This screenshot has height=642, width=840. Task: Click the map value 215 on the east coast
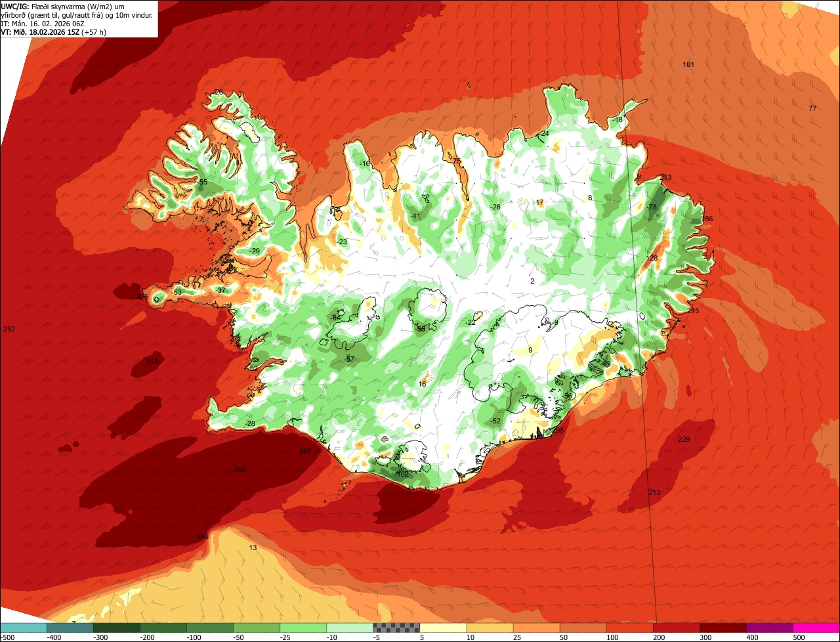(x=694, y=310)
